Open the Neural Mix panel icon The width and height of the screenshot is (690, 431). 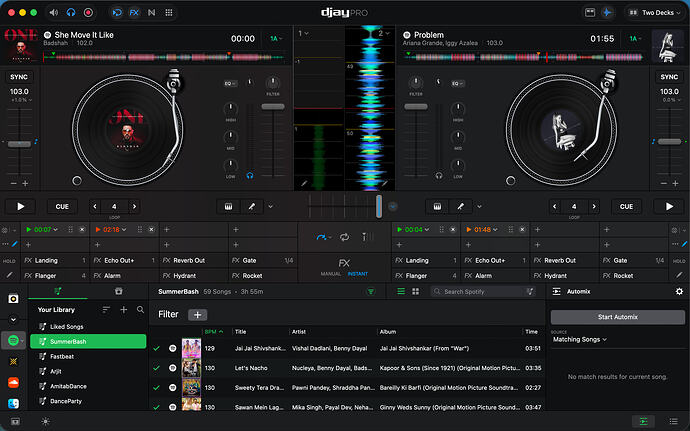click(151, 12)
